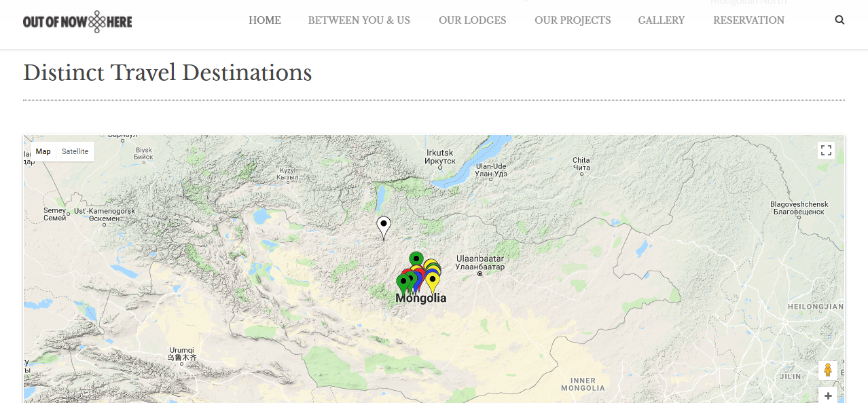Select the front yellow marker above Mongolia label
This screenshot has width=868, height=403.
(x=433, y=279)
